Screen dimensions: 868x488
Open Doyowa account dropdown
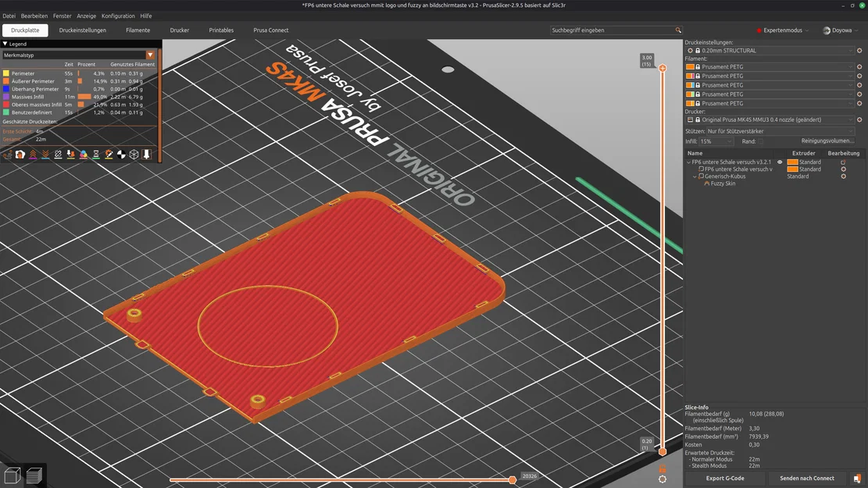click(841, 30)
